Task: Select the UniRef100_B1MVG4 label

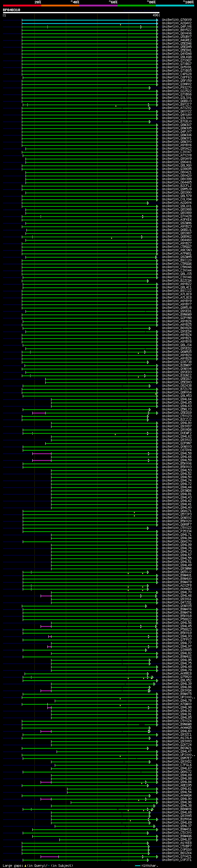Action: pos(177,819)
